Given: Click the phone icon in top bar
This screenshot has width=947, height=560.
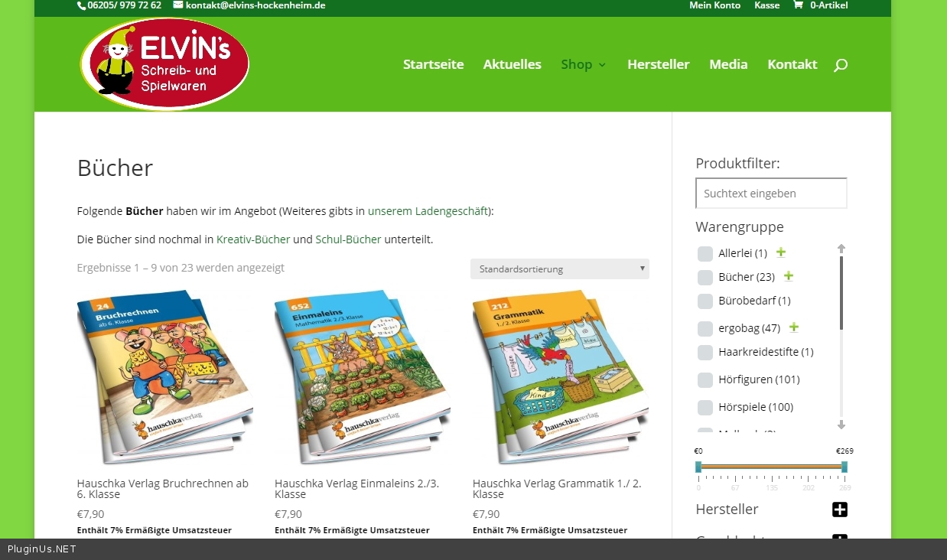Looking at the screenshot, I should [x=81, y=5].
